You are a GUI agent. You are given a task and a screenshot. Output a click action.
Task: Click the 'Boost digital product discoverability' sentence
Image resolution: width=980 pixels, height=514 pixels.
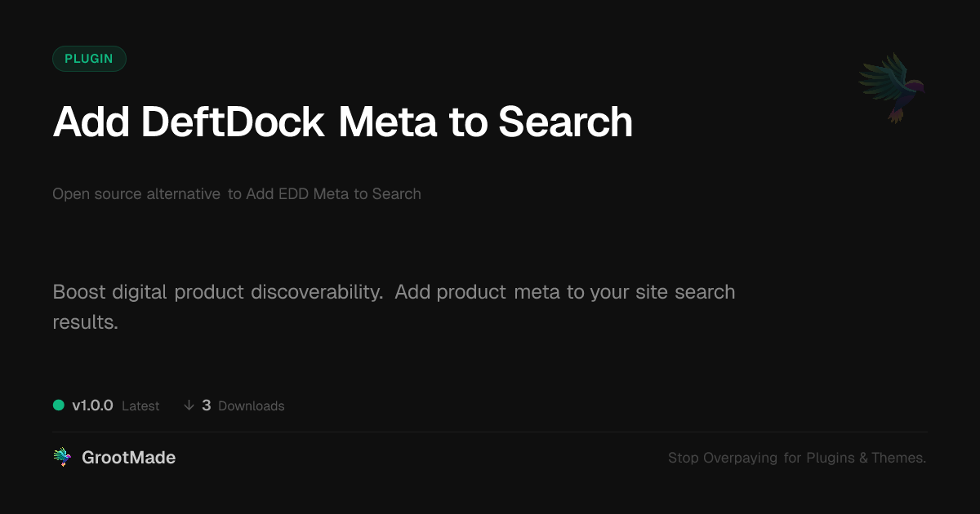point(218,292)
